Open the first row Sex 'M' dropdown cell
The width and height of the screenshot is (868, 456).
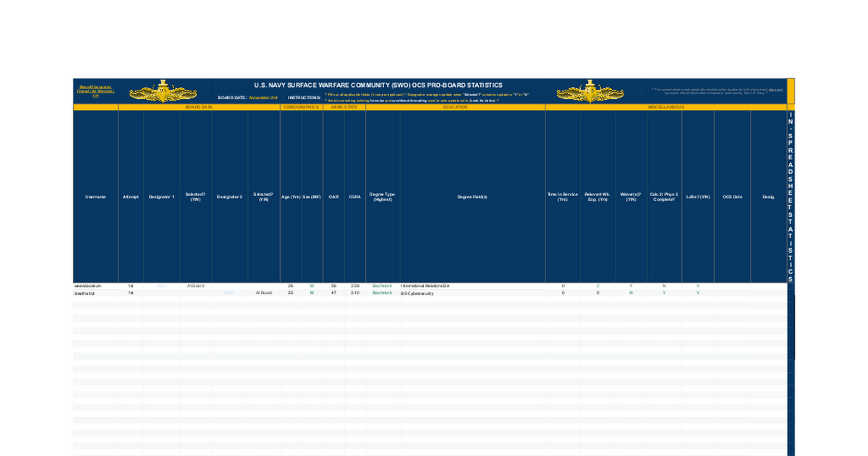point(312,286)
